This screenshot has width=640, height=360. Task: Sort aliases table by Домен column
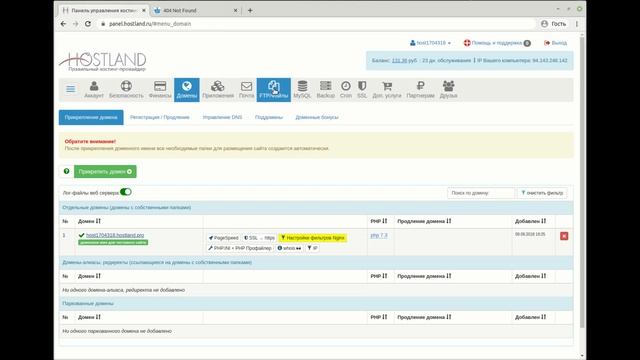pos(89,276)
